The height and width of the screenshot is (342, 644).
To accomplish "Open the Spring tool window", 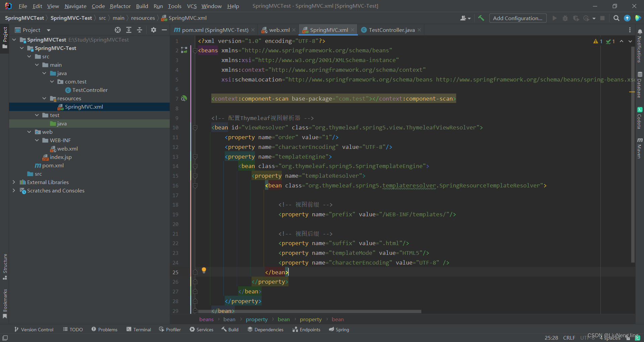I will click(x=339, y=330).
